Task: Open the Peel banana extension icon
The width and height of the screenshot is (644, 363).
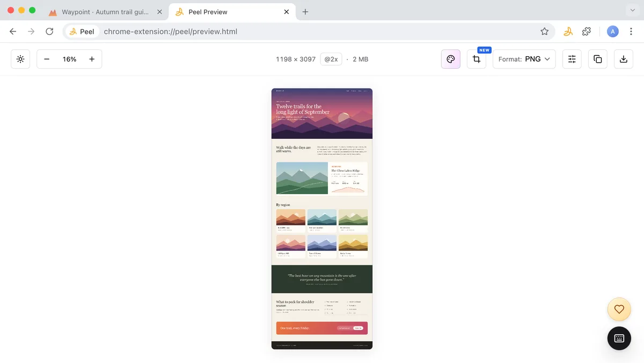Action: click(x=568, y=32)
